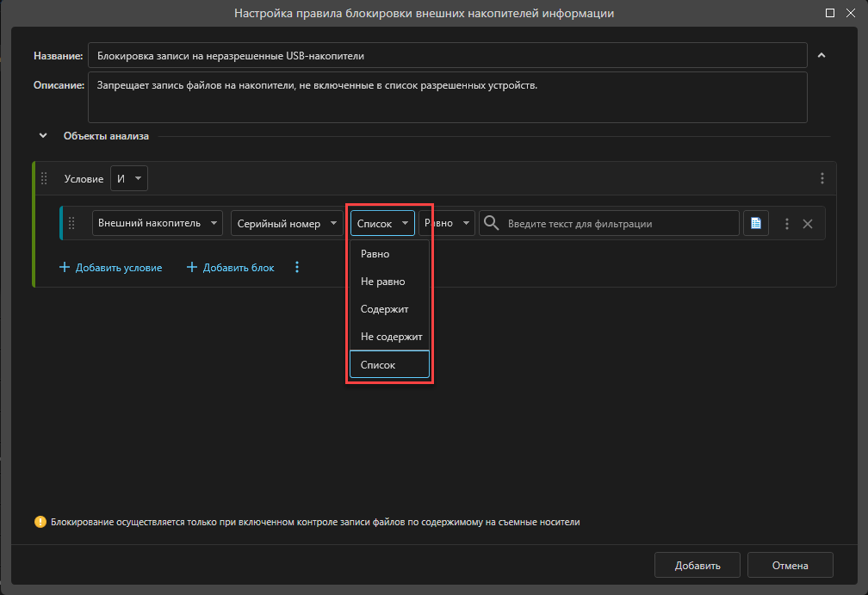Click Добавить блок link

tap(230, 267)
